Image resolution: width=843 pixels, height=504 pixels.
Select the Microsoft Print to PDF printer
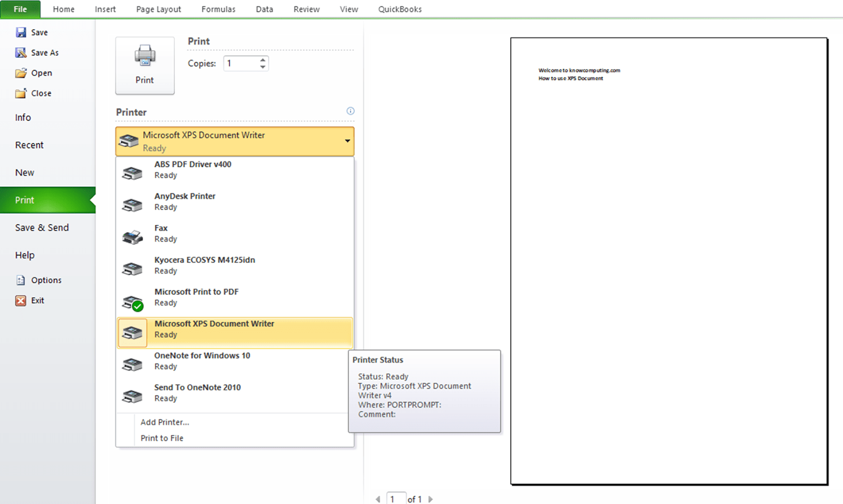coord(196,297)
